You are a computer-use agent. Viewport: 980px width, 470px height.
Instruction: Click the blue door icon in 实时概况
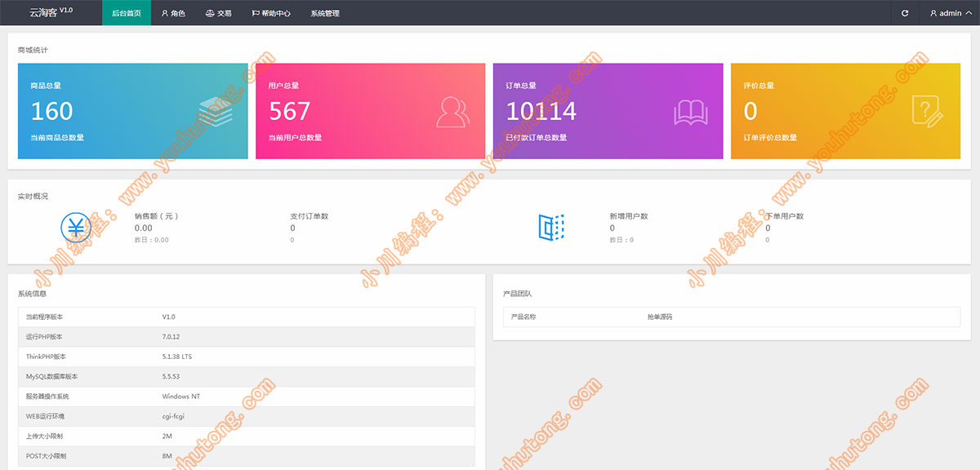552,228
